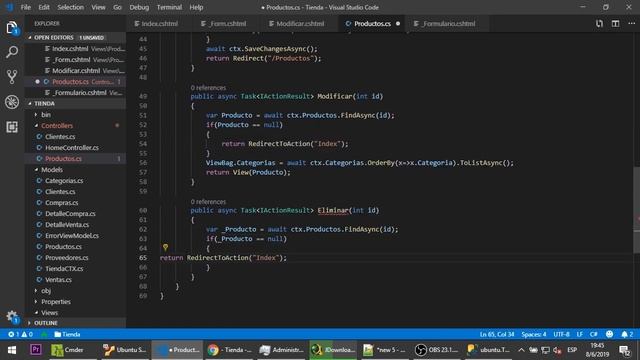
Task: Open the editor More Actions menu
Action: tap(631, 24)
